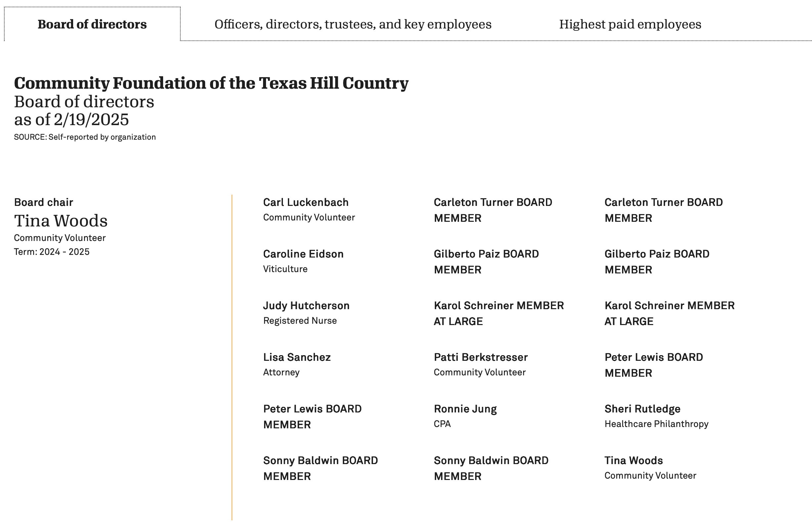Click 'Healthcare Philanthropy' under Sheri Rutledge
The image size is (812, 523).
tap(656, 424)
